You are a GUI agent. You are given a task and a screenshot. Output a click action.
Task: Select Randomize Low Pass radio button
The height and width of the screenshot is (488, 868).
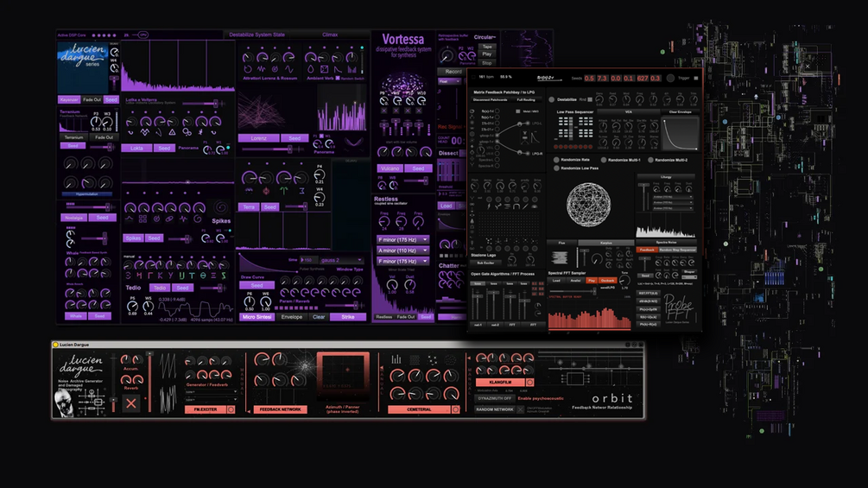(556, 168)
